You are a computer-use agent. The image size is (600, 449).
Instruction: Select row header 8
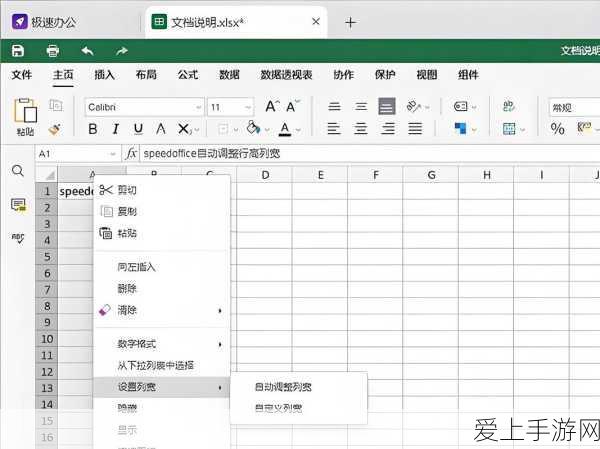click(x=47, y=306)
